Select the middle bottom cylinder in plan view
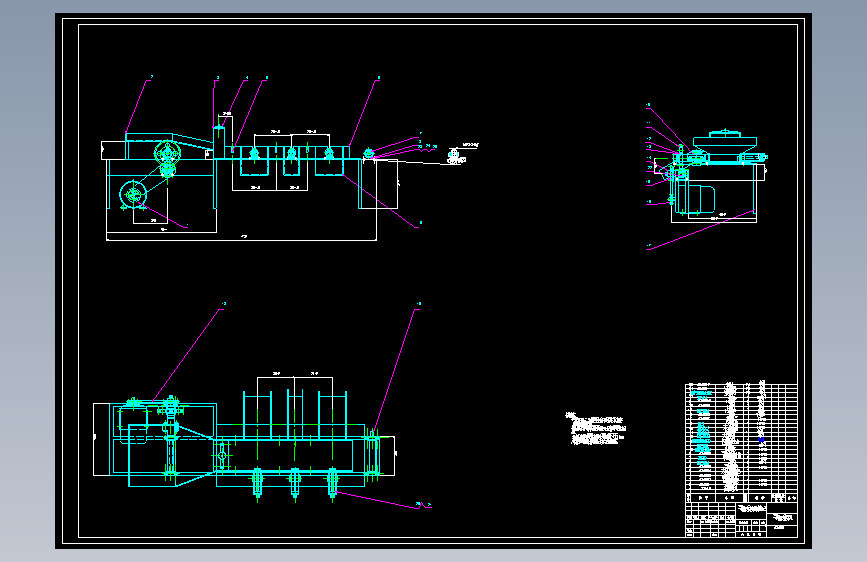 pos(295,482)
